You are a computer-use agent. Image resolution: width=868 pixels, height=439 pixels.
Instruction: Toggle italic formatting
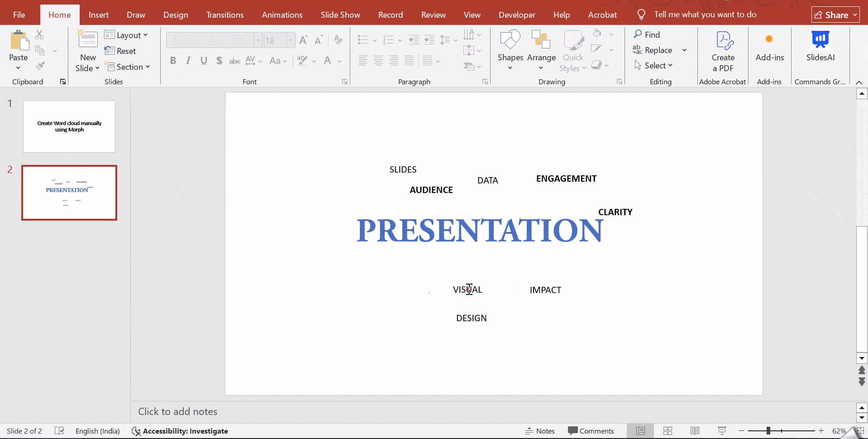pyautogui.click(x=188, y=60)
